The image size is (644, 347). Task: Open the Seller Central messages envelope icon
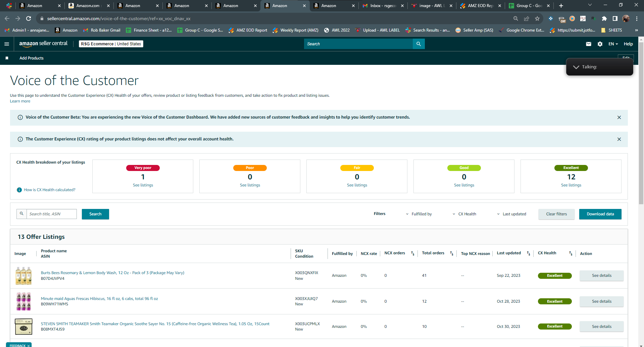point(588,44)
